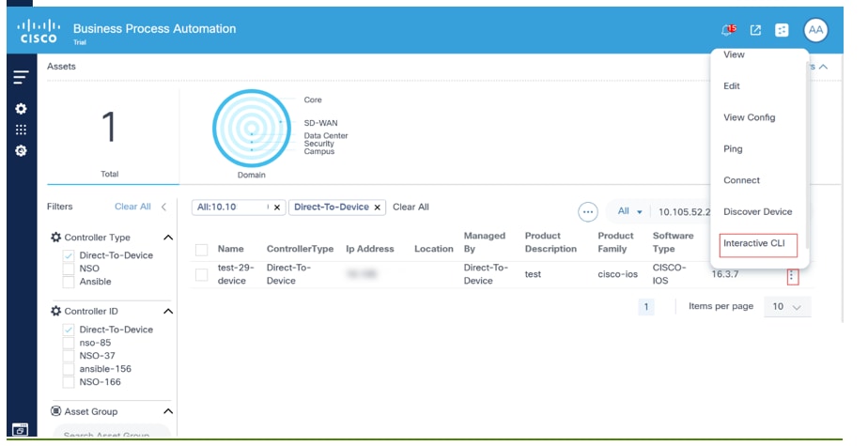
Task: Check the NSO controller type checkbox
Action: pyautogui.click(x=69, y=269)
